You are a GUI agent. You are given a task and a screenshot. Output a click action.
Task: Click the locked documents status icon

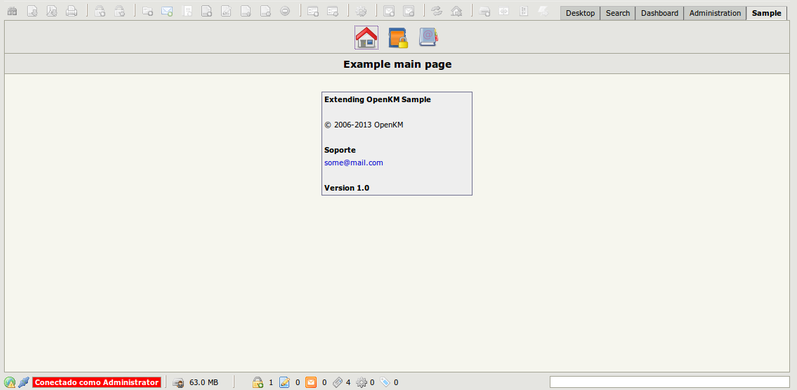(258, 382)
